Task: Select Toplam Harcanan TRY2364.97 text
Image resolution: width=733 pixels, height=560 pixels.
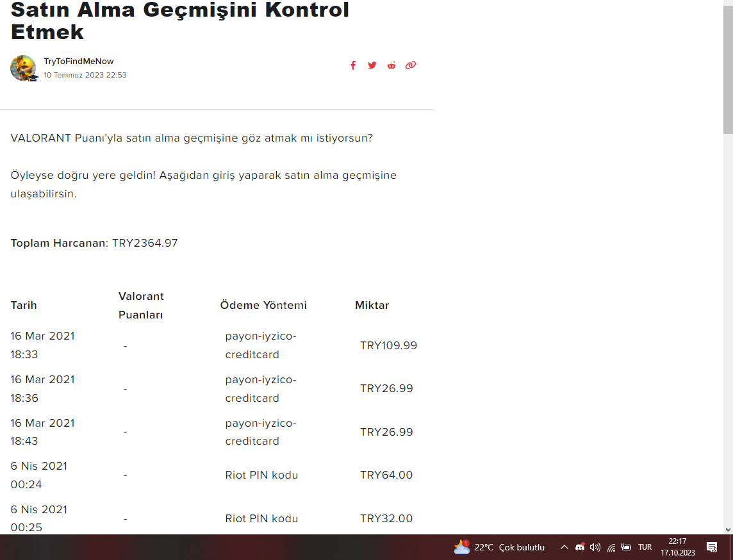Action: coord(94,243)
